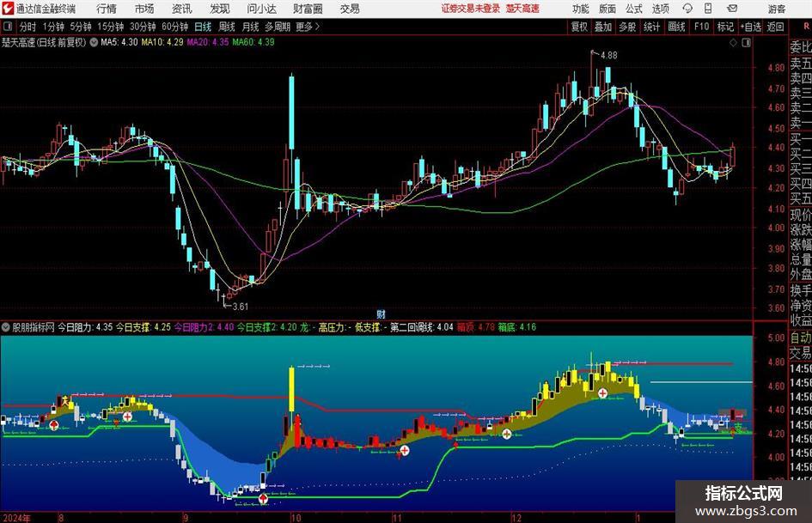812x523 pixels.
Task: Click the 返回 back button
Action: 775,27
